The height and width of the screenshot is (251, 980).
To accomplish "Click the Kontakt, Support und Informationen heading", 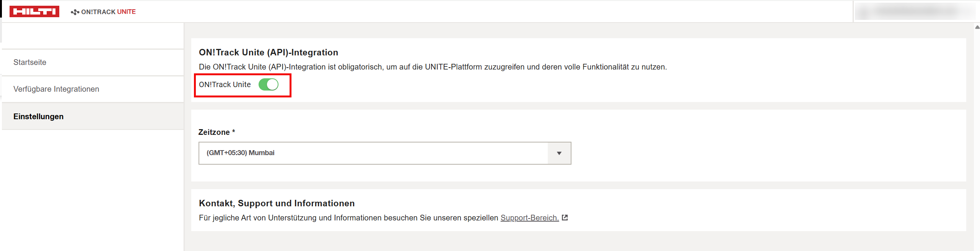I will tap(277, 203).
